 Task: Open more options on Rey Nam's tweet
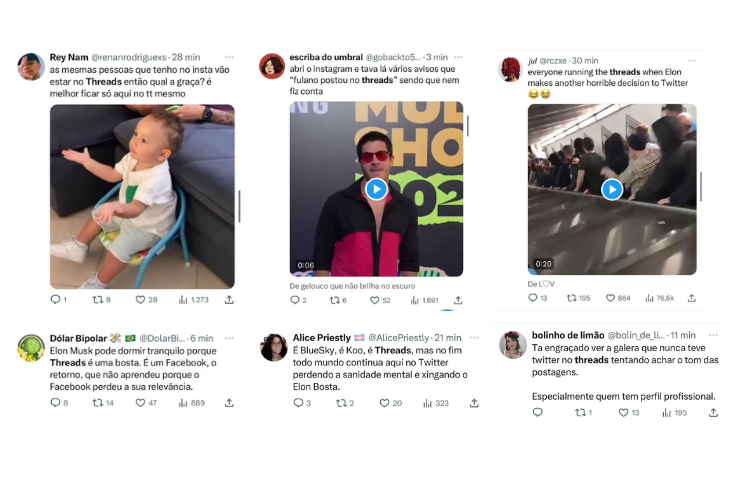[229, 57]
